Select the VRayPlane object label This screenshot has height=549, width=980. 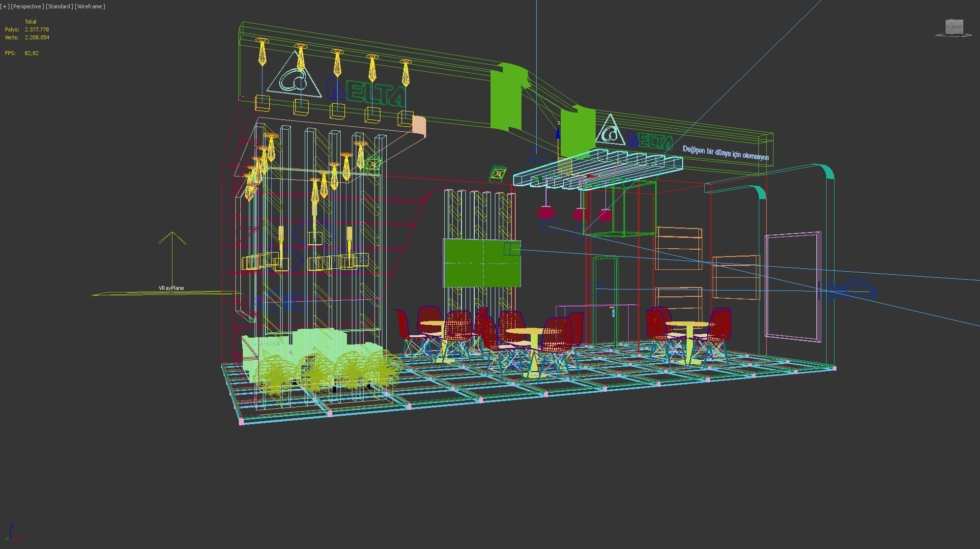[171, 288]
